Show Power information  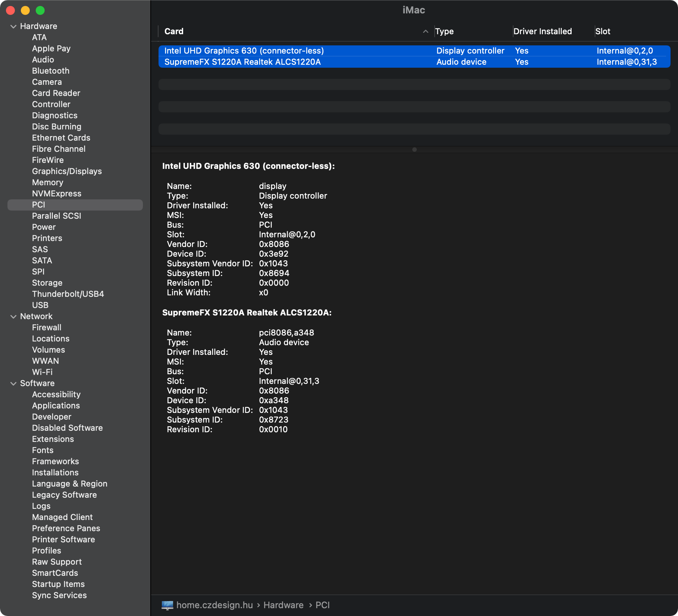[44, 227]
